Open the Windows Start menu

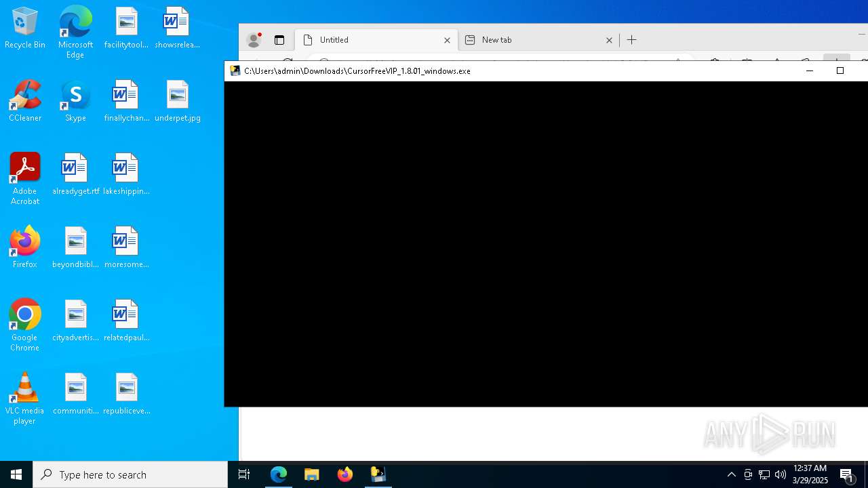pos(16,474)
